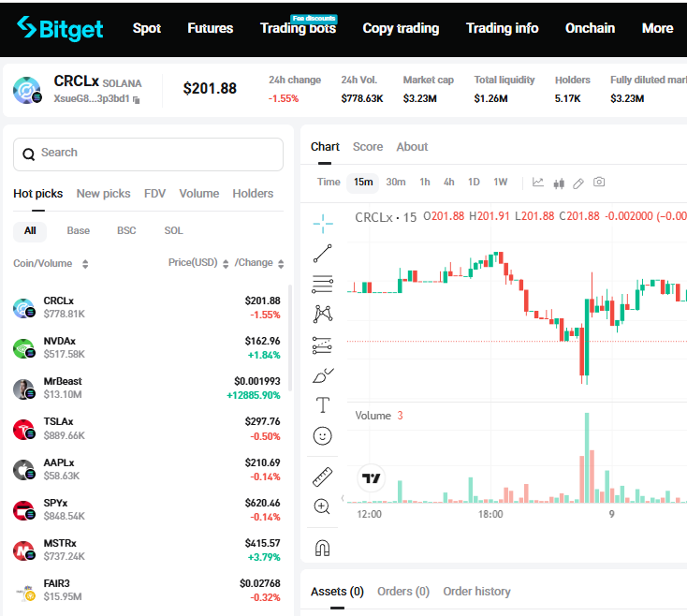Sort list by Change arrows

pos(281,264)
